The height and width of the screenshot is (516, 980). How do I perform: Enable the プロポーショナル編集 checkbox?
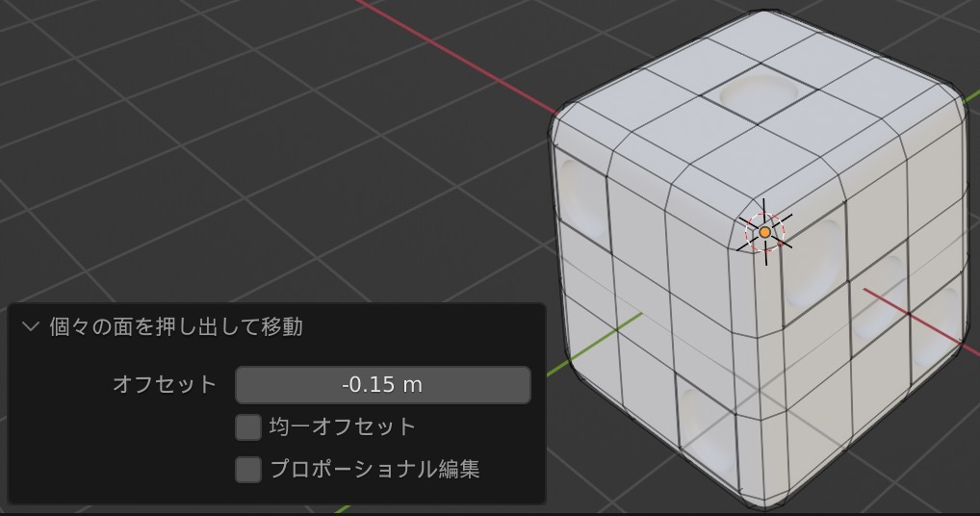coord(248,469)
